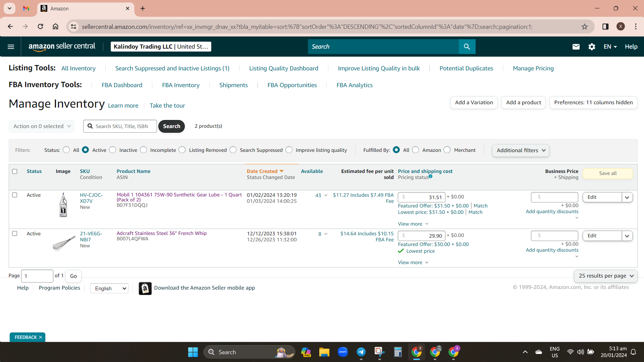Screen dimensions: 644x362
Task: Open Listing Quality Dashboard
Action: click(284, 68)
